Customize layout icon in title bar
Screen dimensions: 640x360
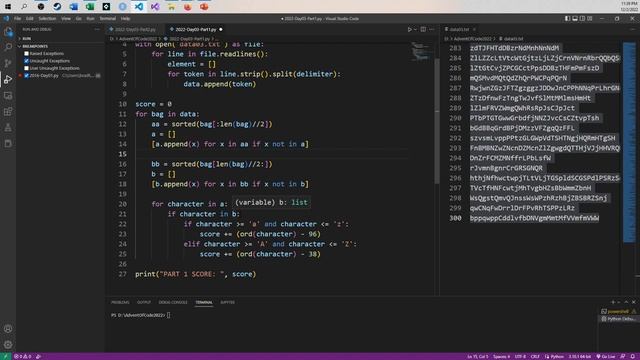click(589, 18)
